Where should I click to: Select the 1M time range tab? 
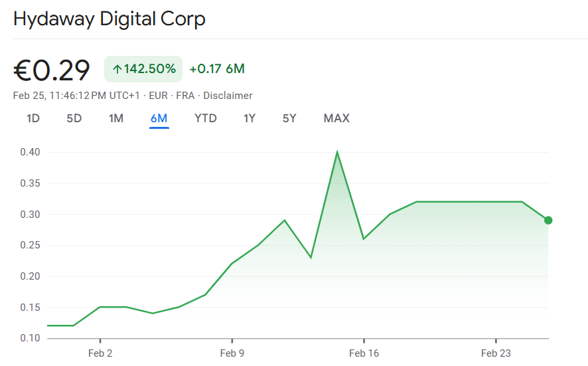pos(116,119)
